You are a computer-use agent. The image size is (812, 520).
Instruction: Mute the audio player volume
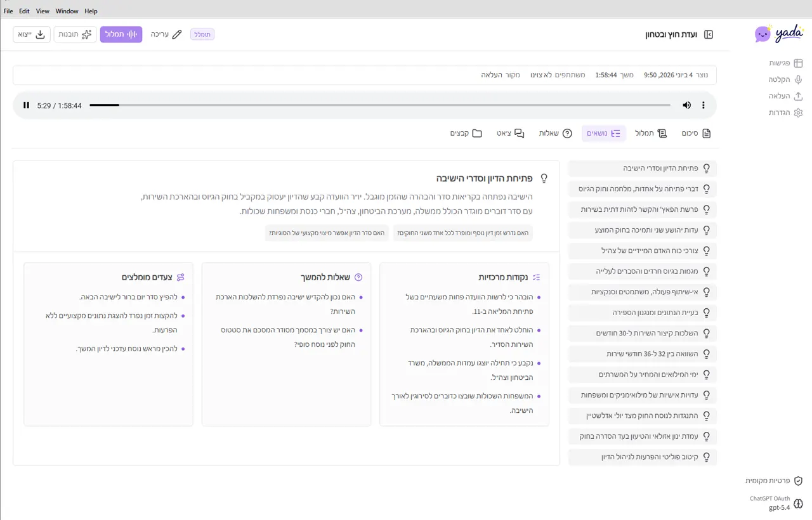tap(686, 105)
